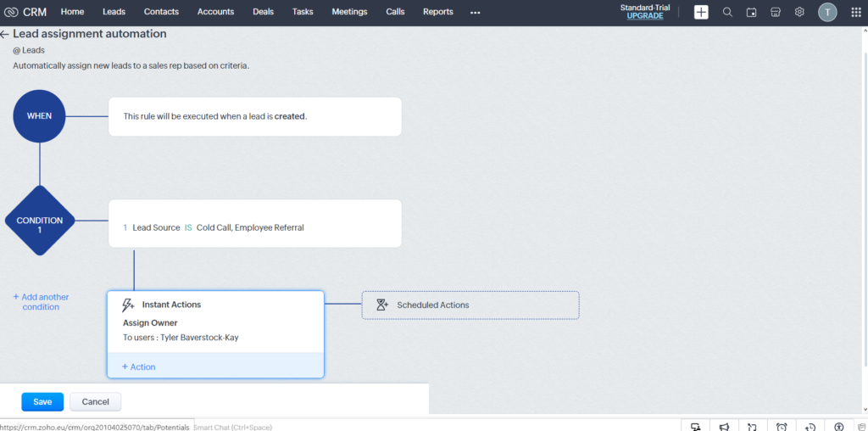
Task: Click the '@ Leads' module label
Action: coord(29,50)
